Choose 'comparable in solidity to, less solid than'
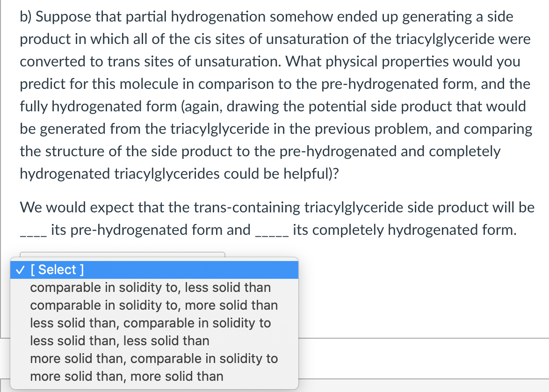549x392 pixels. (x=151, y=287)
